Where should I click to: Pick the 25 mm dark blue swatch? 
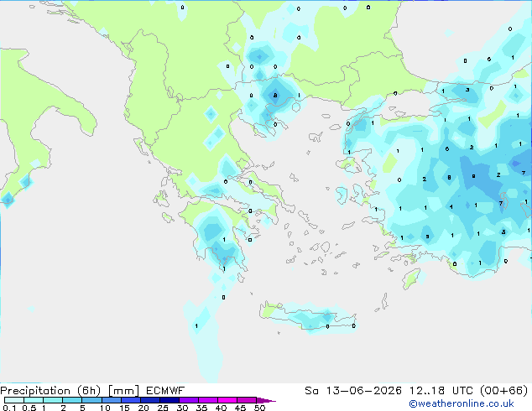[169, 400]
